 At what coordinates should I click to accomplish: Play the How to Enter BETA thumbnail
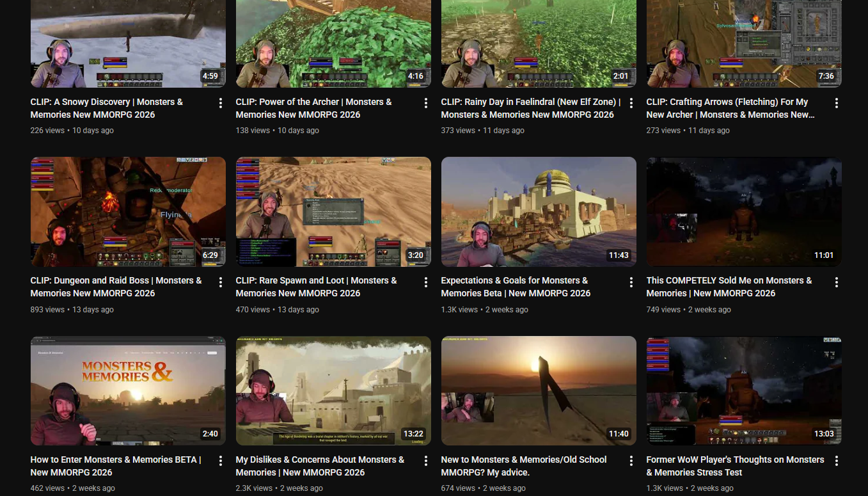click(x=128, y=390)
